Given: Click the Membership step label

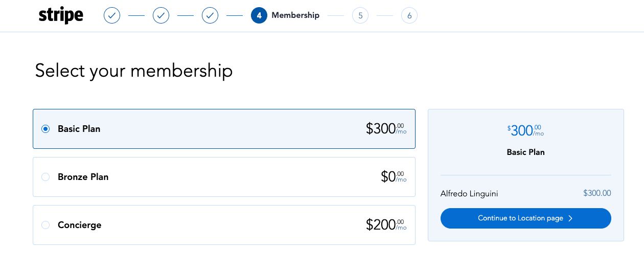Looking at the screenshot, I should pos(295,15).
